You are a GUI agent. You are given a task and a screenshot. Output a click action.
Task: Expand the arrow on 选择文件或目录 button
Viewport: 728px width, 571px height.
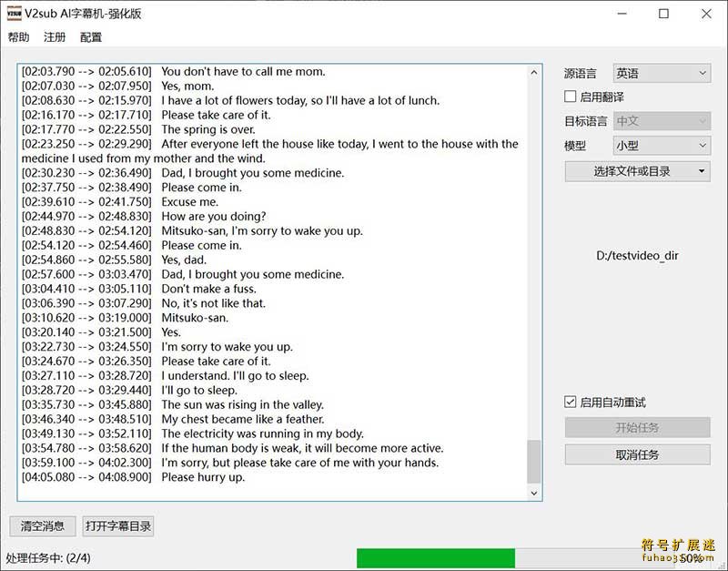click(702, 171)
